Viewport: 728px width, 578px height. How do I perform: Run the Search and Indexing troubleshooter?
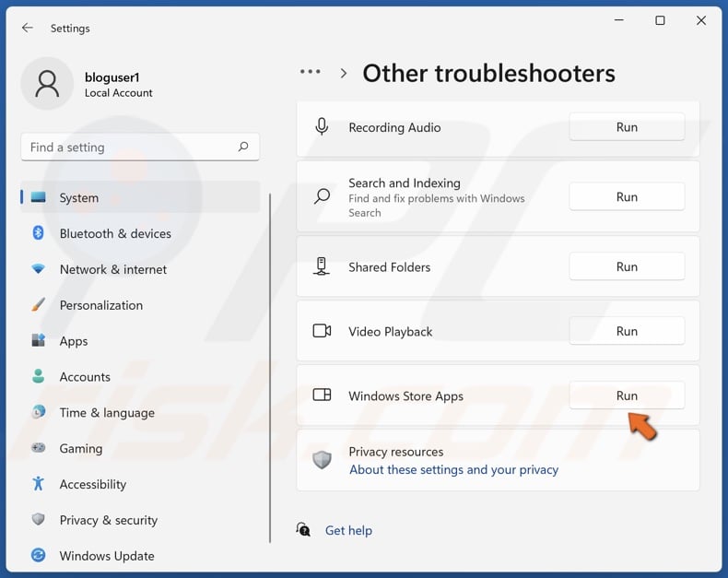[x=627, y=196]
